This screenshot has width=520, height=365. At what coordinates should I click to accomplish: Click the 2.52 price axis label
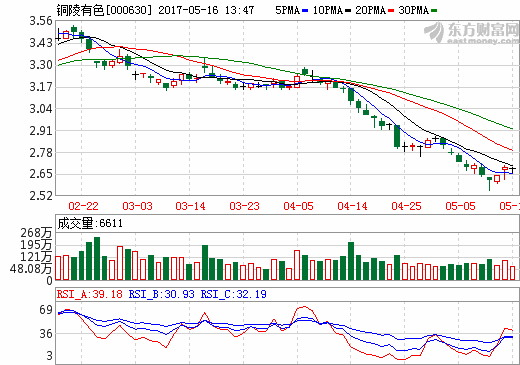41,196
